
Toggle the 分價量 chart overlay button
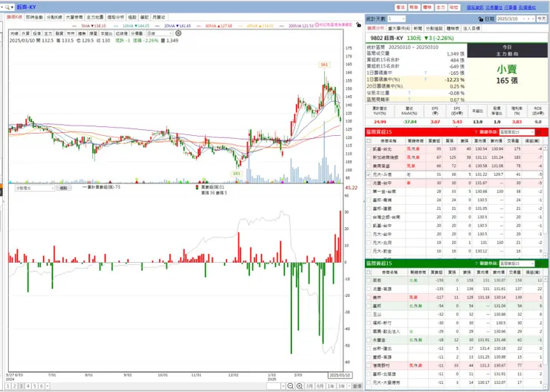tap(137, 33)
